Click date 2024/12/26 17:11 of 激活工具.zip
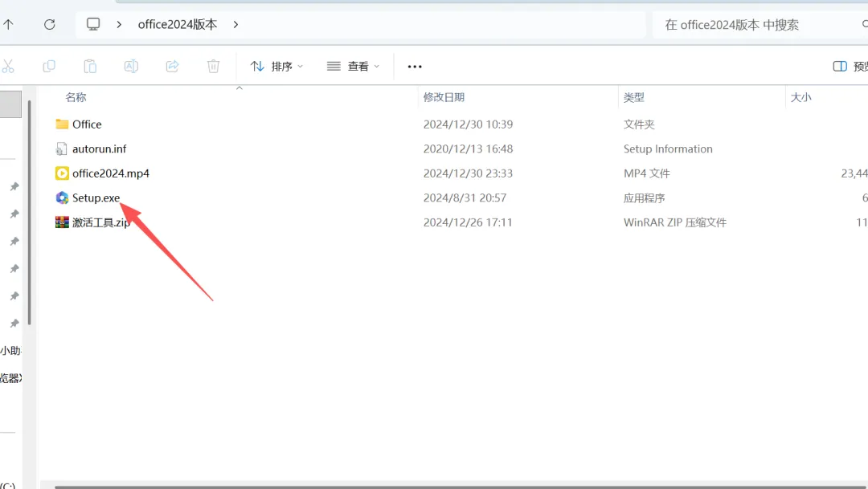This screenshot has height=489, width=868. click(468, 222)
